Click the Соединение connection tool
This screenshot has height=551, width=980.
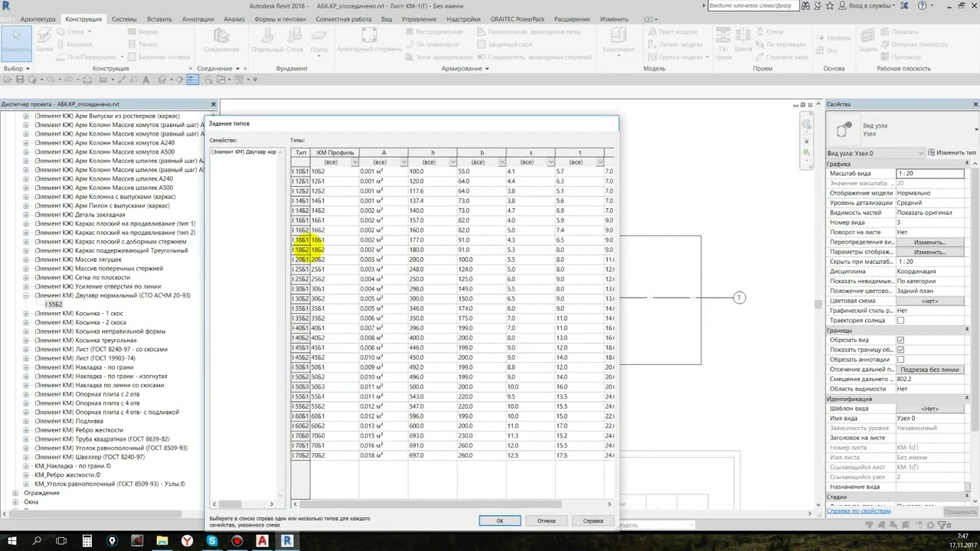click(x=221, y=41)
